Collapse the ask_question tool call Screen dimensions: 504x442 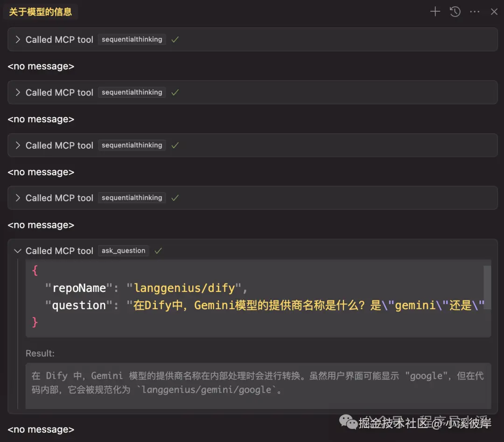18,251
